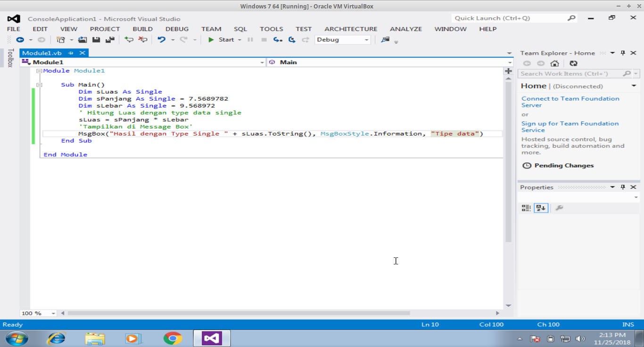644x347 pixels.
Task: Click Sign up for Team Foundation Service
Action: click(570, 127)
